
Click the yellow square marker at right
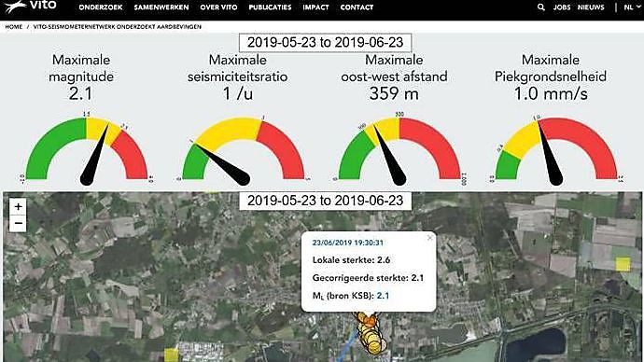(x=623, y=264)
